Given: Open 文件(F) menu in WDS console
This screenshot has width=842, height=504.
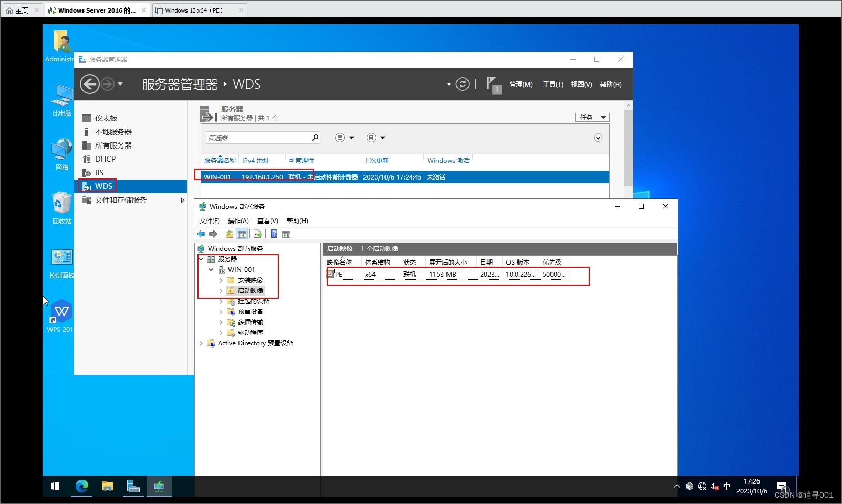Looking at the screenshot, I should coord(209,221).
